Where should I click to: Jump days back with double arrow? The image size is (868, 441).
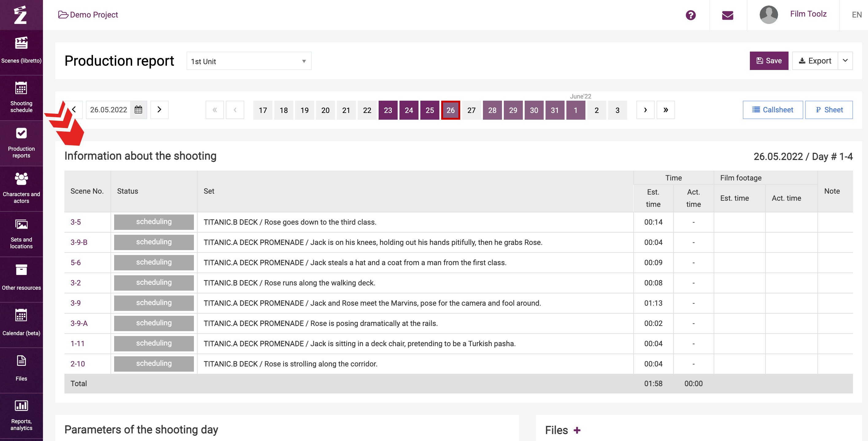215,110
